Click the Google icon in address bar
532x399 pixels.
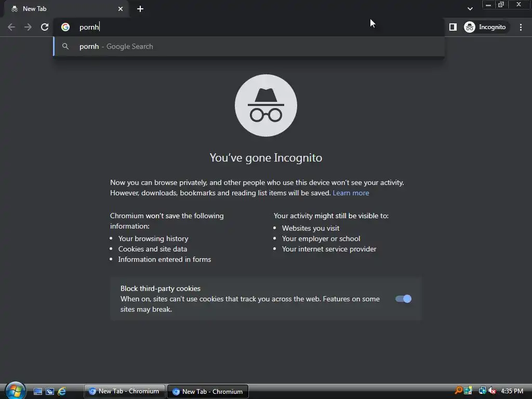65,27
